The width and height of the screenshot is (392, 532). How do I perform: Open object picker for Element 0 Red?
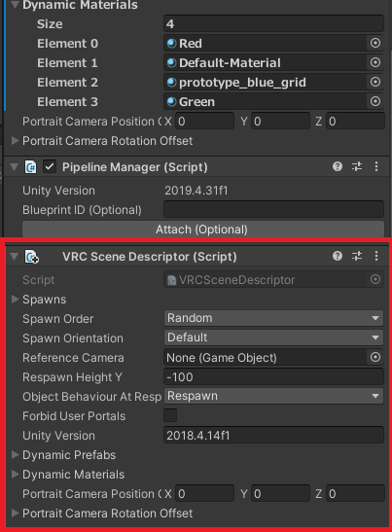pyautogui.click(x=375, y=43)
